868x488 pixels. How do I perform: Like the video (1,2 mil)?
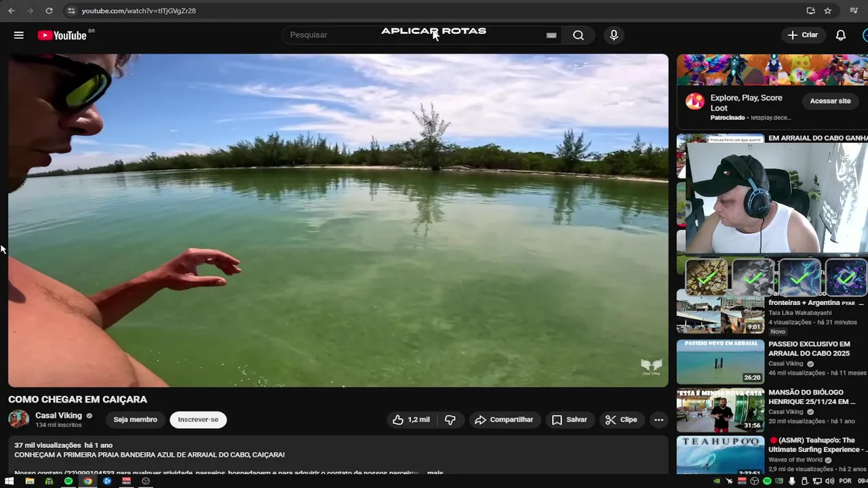(x=412, y=420)
